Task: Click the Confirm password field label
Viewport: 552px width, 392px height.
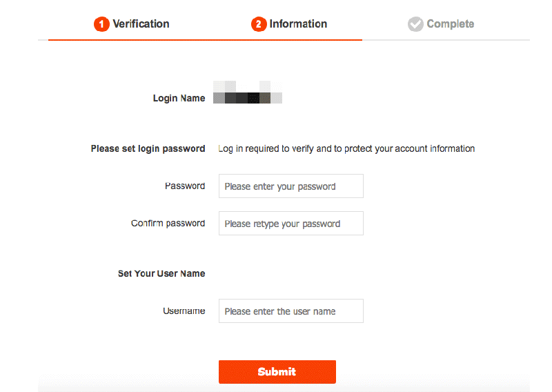Action: pyautogui.click(x=168, y=224)
